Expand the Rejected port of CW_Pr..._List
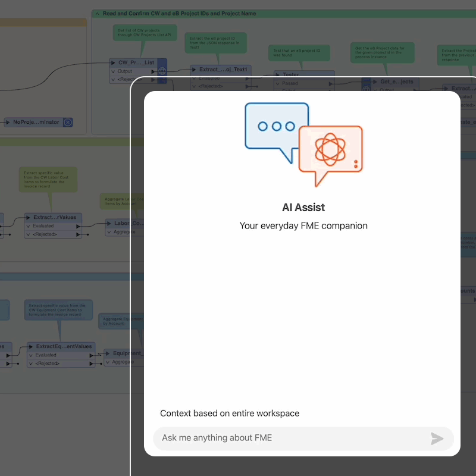Screen dimensions: 476x476 pos(113,80)
